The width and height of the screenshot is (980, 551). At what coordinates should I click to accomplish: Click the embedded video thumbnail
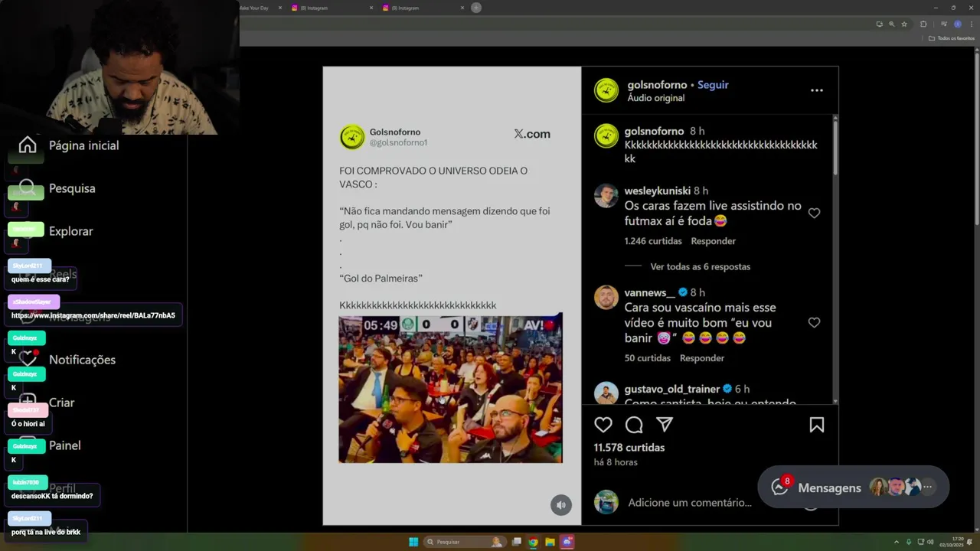(450, 389)
